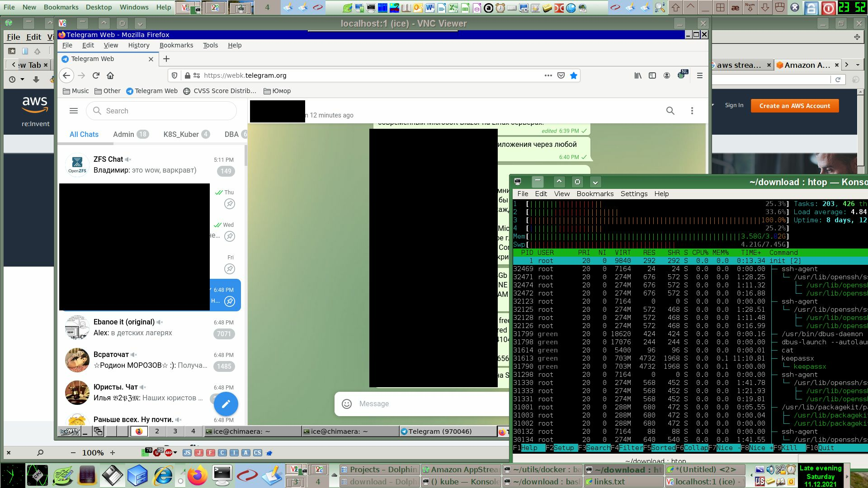Click the Telegram chat search field
868x488 pixels.
tap(161, 111)
